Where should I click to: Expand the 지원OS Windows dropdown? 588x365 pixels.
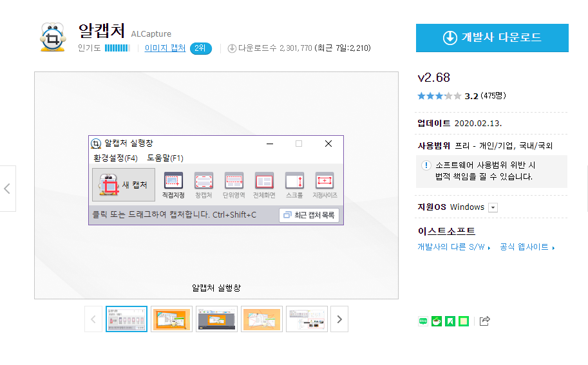pos(493,208)
